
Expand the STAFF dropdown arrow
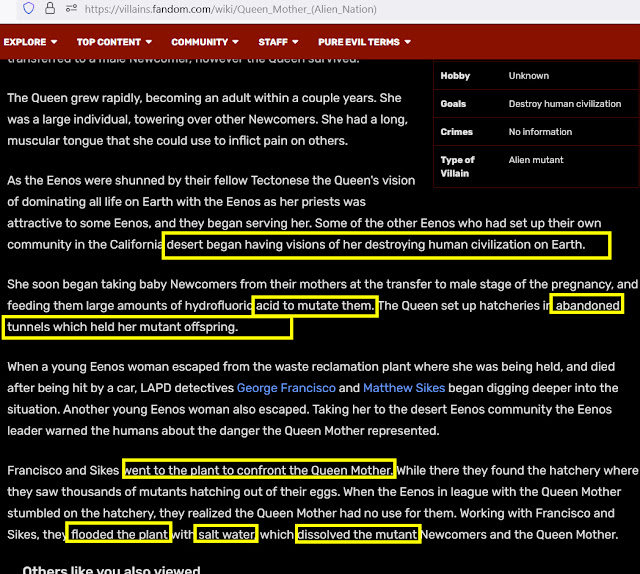click(295, 42)
